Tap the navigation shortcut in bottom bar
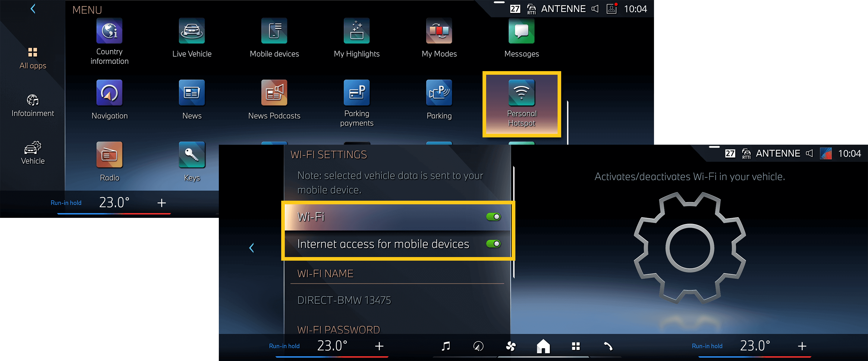The width and height of the screenshot is (868, 361). (x=478, y=346)
